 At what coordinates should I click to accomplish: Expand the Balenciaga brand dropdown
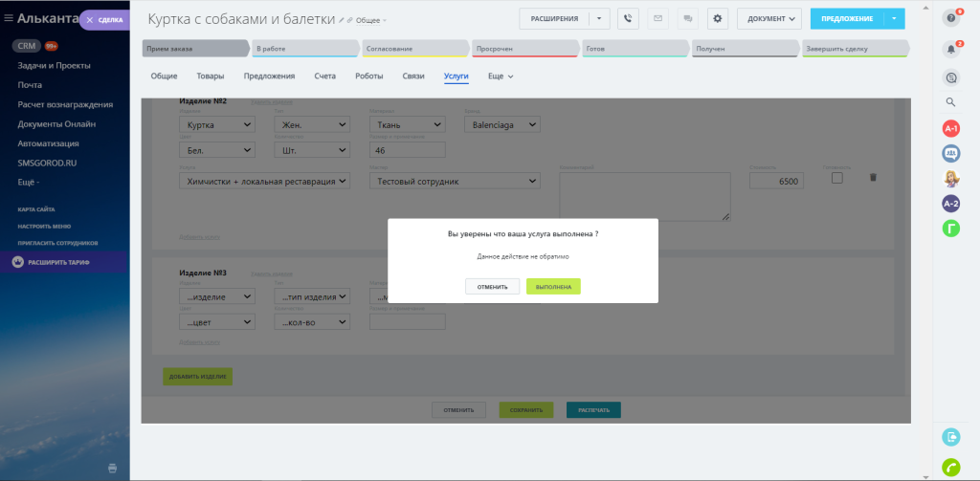pos(502,125)
